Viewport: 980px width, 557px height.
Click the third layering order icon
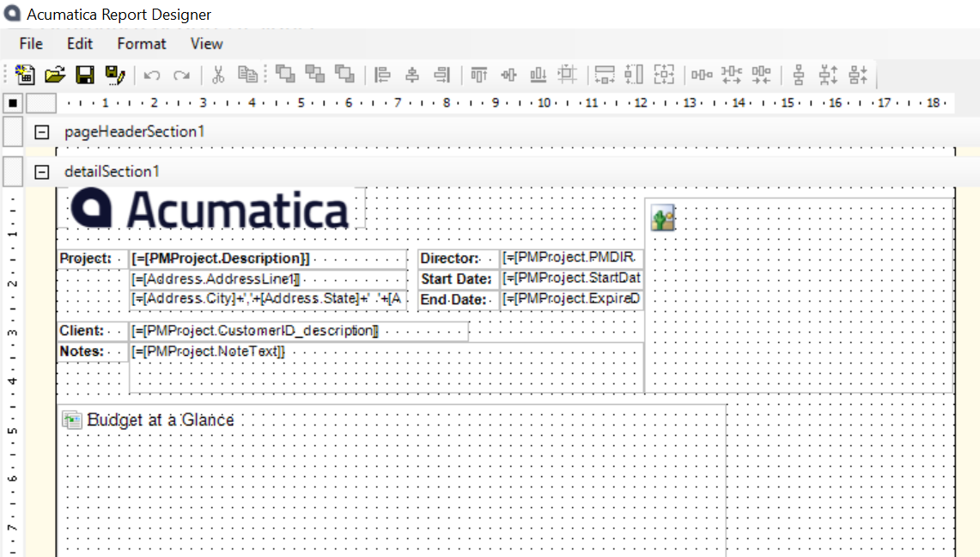click(x=344, y=75)
